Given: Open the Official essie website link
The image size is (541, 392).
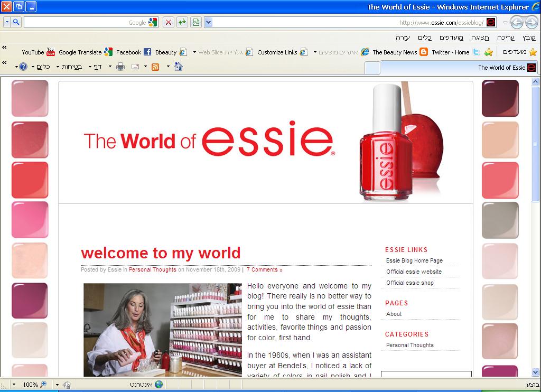Looking at the screenshot, I should pyautogui.click(x=414, y=272).
